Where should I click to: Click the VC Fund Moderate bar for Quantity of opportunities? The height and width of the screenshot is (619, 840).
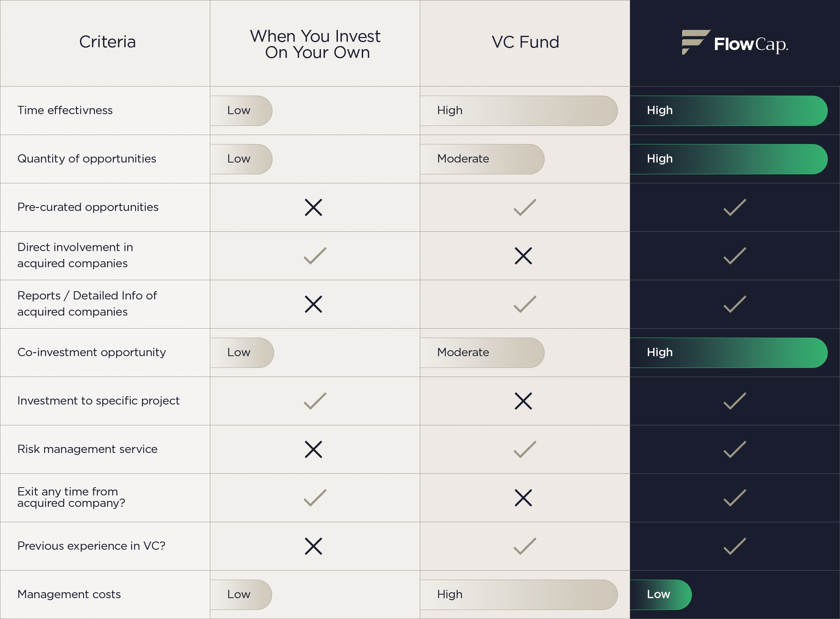coord(482,159)
